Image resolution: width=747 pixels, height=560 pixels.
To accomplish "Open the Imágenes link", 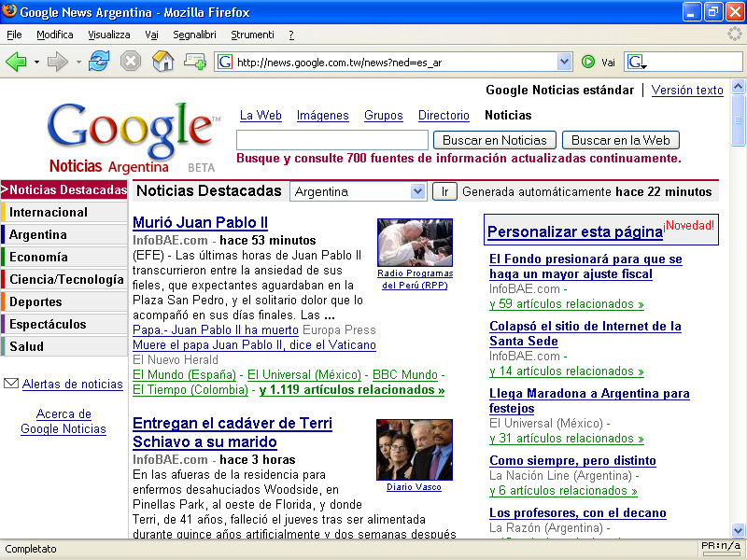I will coord(322,115).
